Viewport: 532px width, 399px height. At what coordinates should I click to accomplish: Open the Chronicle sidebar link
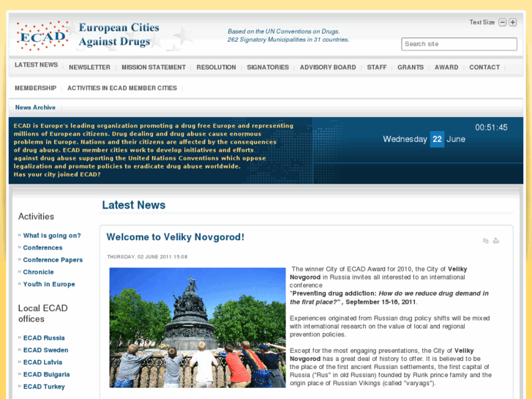(x=38, y=272)
